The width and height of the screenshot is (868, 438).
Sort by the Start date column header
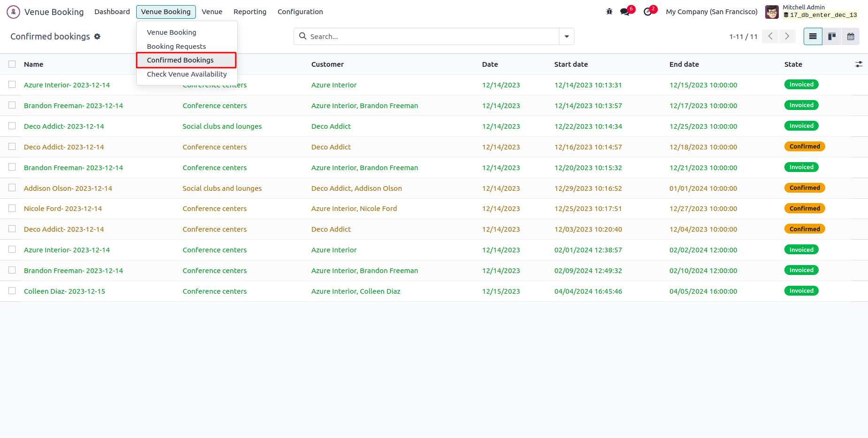coord(571,64)
